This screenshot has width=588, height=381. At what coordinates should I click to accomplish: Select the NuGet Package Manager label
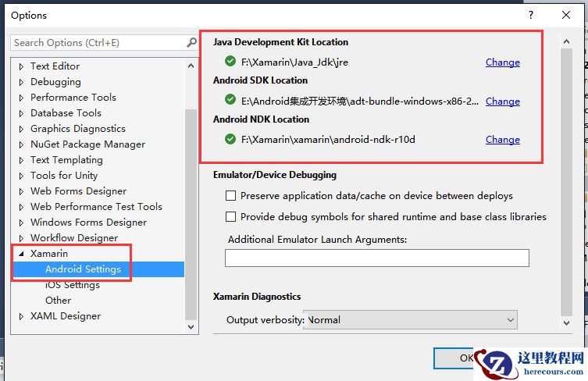click(x=87, y=144)
